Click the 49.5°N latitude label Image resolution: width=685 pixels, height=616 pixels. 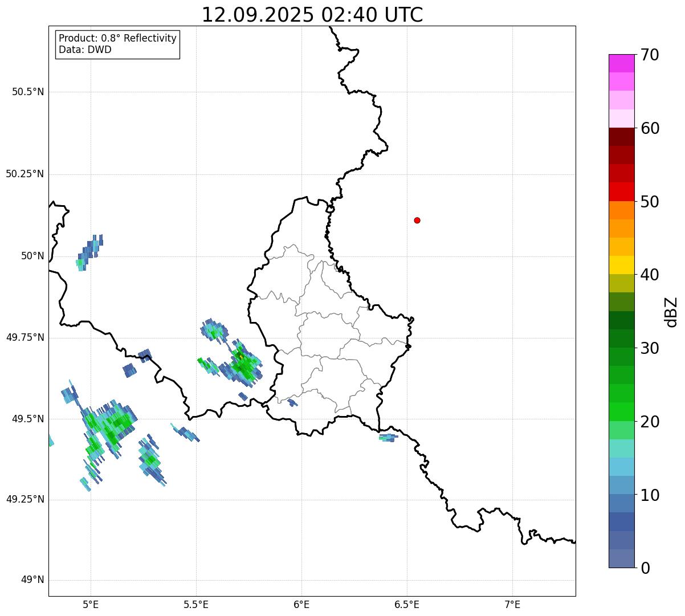[x=28, y=419]
